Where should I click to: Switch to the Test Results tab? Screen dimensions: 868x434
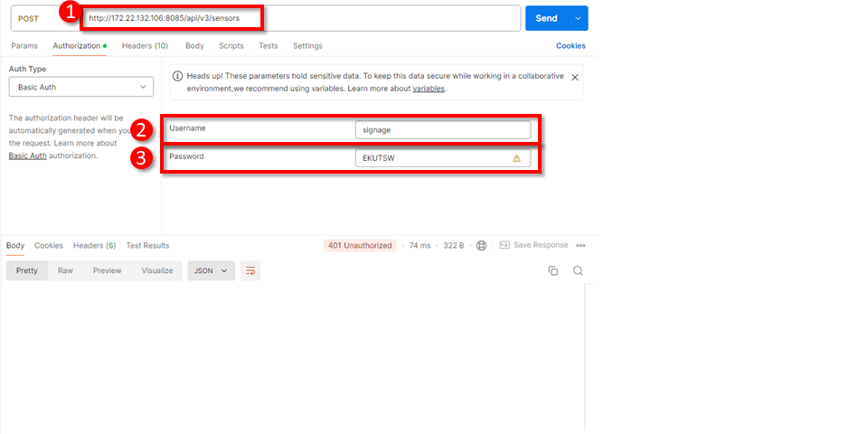point(147,245)
